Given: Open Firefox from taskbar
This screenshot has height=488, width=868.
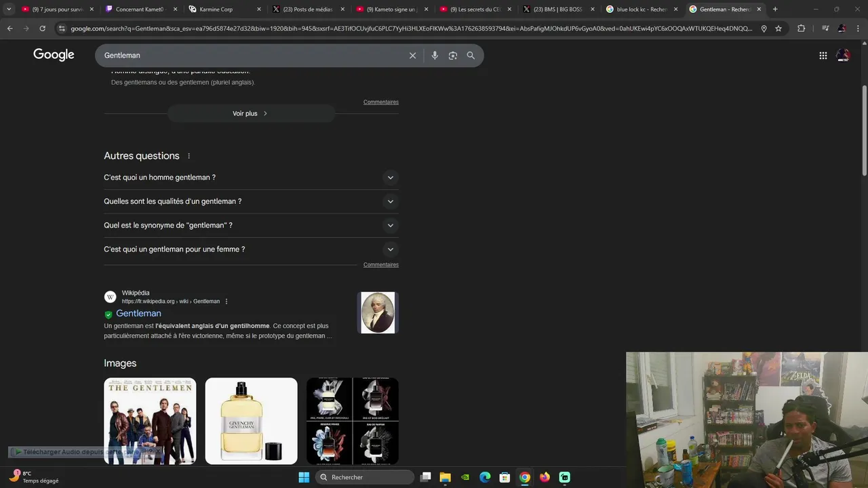Looking at the screenshot, I should 545,477.
